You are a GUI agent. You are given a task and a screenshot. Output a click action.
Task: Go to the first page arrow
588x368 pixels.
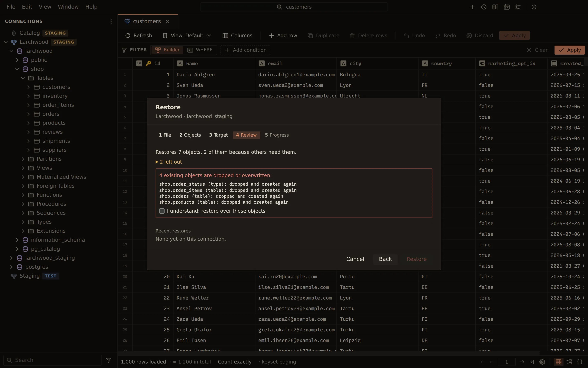[x=482, y=362]
